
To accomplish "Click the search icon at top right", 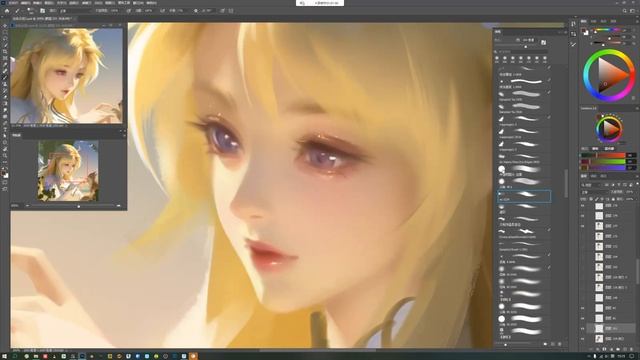I will tap(624, 11).
